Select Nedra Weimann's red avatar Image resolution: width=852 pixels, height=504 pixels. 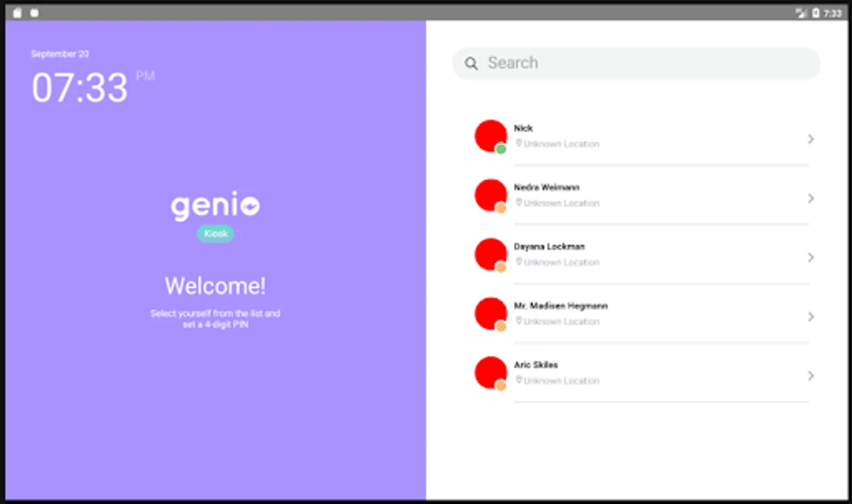491,195
